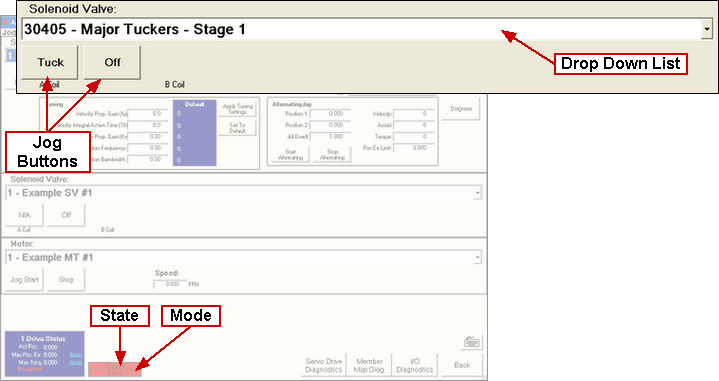The image size is (719, 381).
Task: Open Servo Drive Diagnostics
Action: coord(324,365)
